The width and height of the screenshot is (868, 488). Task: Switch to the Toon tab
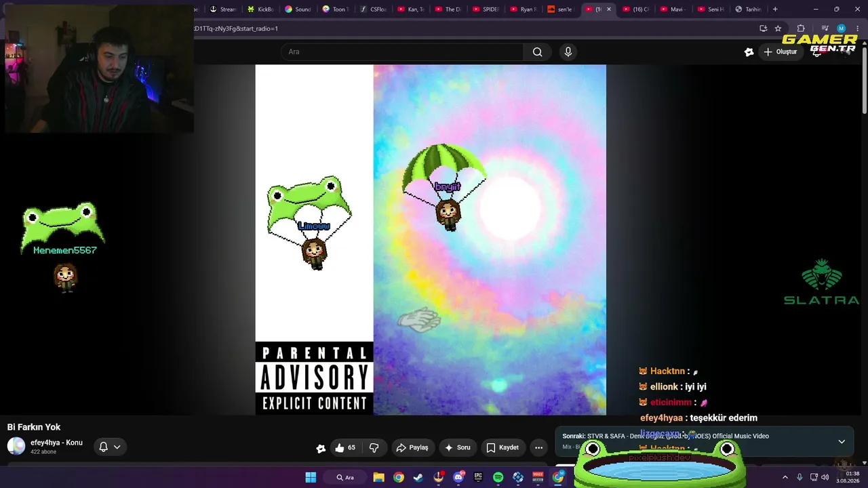(335, 9)
